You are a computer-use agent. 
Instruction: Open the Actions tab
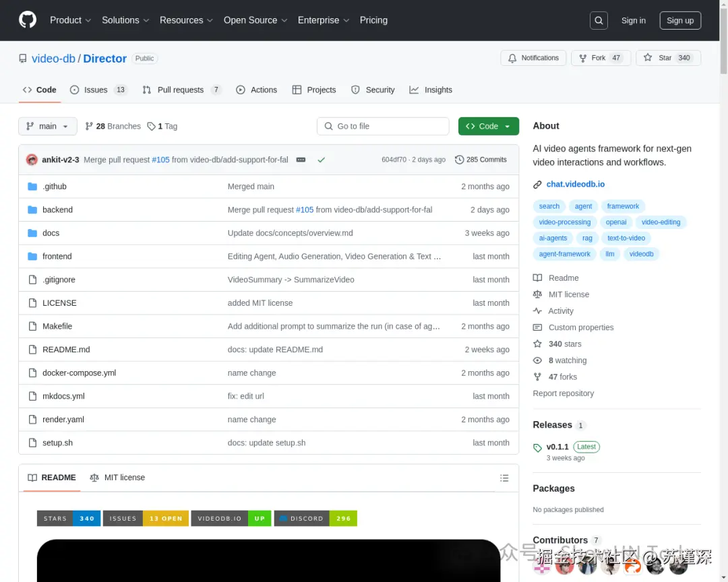(256, 90)
